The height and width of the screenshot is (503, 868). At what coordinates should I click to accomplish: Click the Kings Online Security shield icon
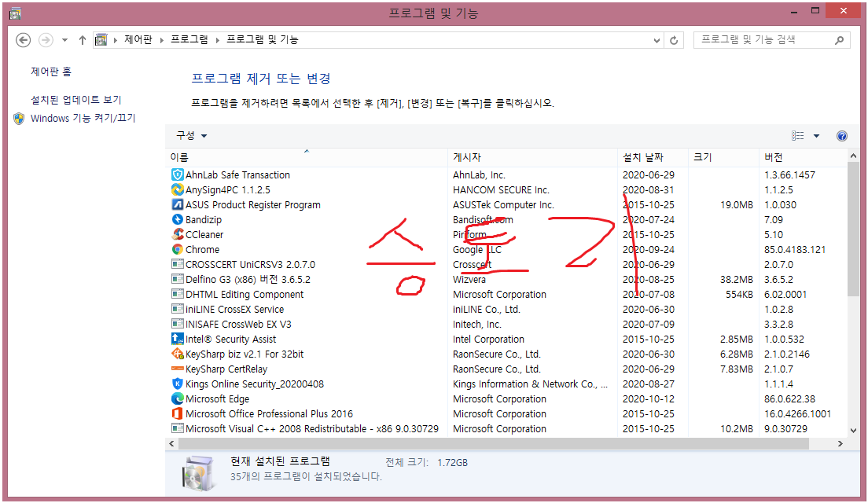point(177,384)
